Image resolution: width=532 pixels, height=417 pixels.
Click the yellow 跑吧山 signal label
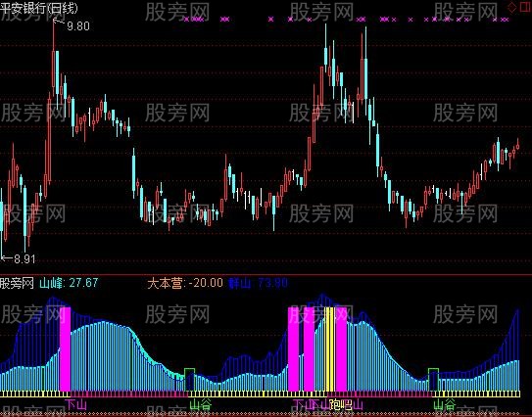[x=347, y=404]
